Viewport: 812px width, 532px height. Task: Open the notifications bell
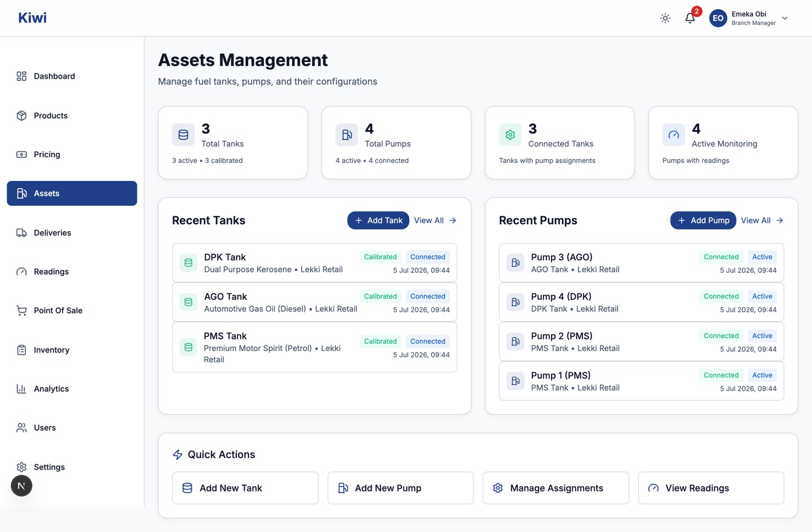pos(690,18)
